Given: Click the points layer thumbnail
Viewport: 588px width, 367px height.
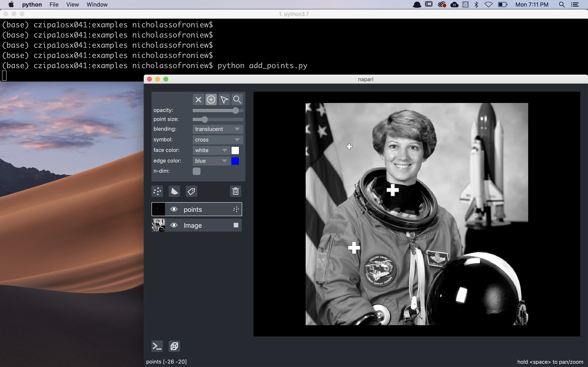Looking at the screenshot, I should pyautogui.click(x=158, y=209).
